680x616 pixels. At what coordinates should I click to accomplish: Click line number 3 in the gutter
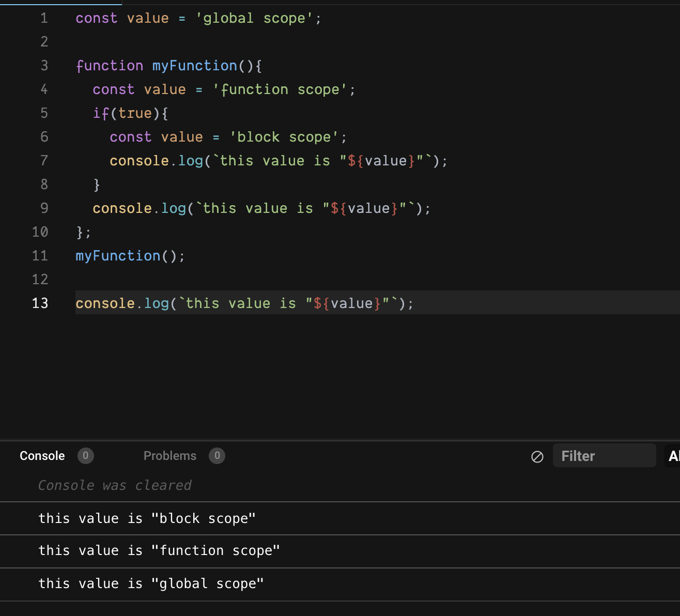pos(44,66)
